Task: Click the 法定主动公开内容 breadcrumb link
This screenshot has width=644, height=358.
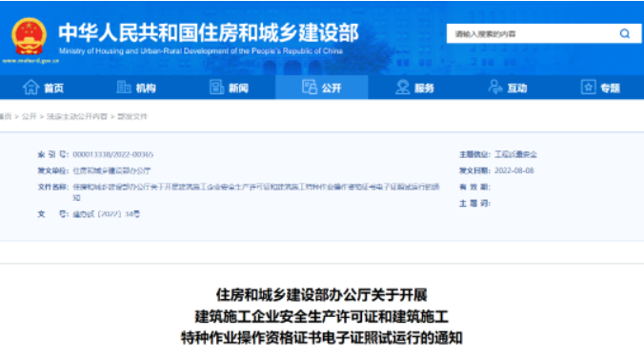Action: (77, 116)
